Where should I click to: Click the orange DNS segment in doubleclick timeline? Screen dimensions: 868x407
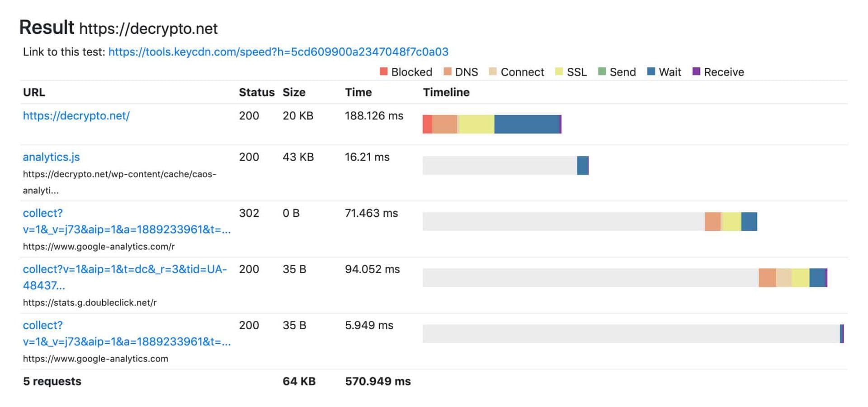[x=767, y=277]
